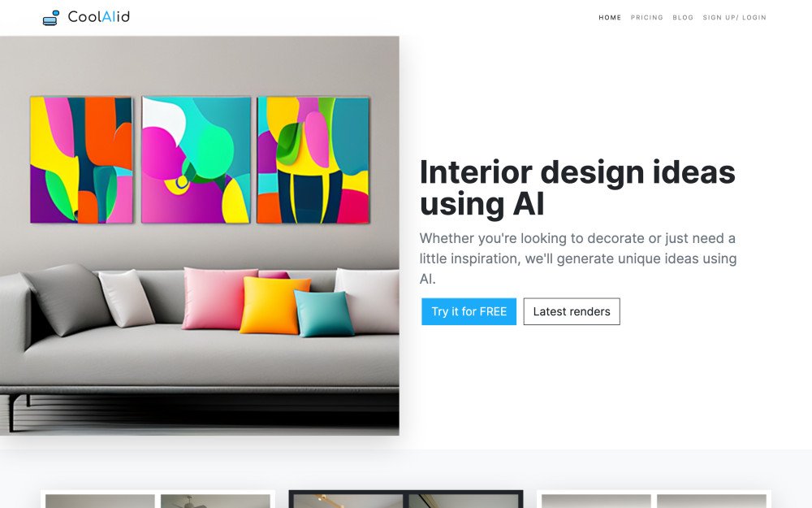Image resolution: width=812 pixels, height=508 pixels.
Task: Go to the HOME nav item
Action: pos(610,18)
